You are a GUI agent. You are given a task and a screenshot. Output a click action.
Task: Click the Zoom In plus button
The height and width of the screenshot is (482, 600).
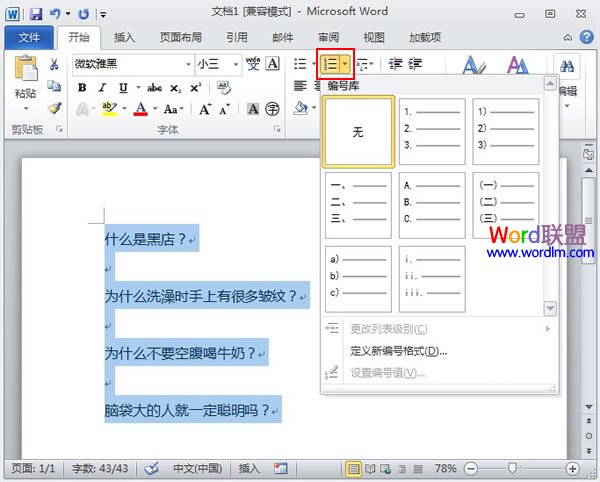[x=572, y=468]
